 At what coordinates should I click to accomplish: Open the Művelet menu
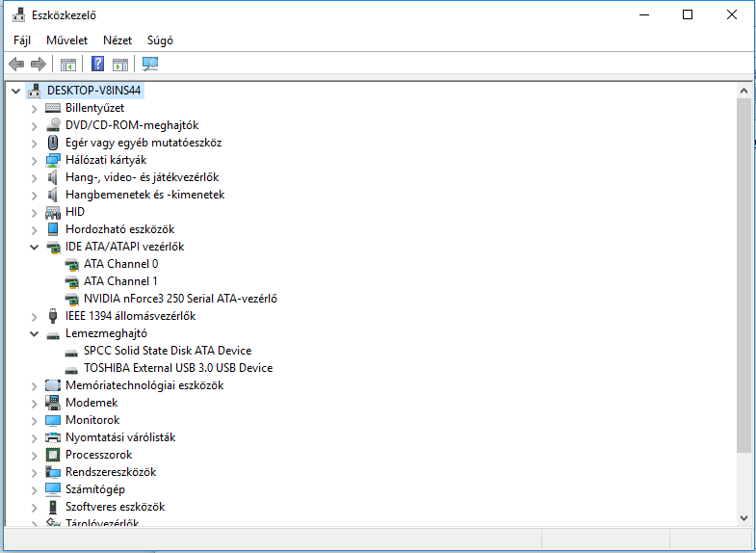coord(67,40)
